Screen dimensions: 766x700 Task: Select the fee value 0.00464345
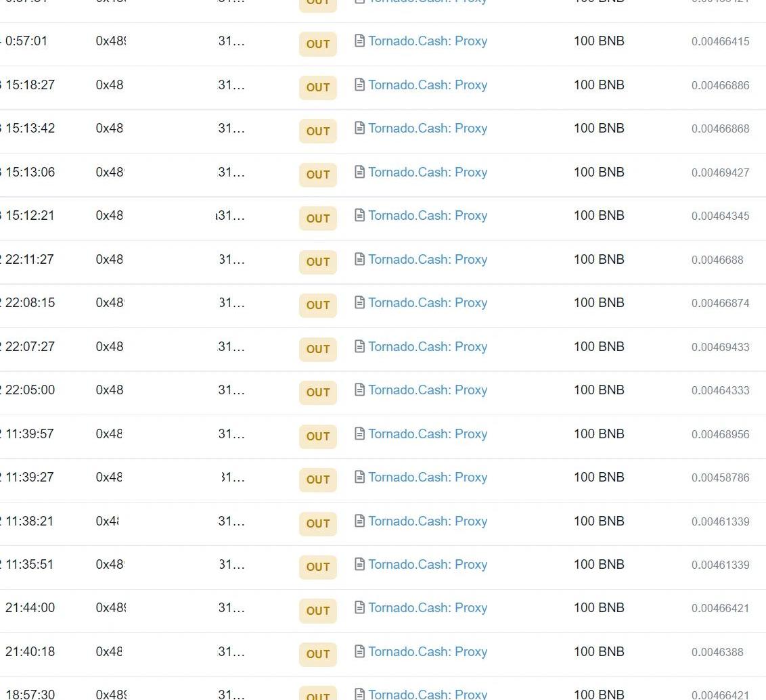720,216
